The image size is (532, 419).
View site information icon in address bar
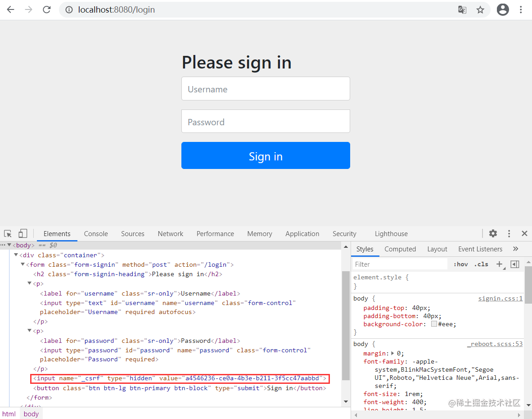(x=69, y=10)
